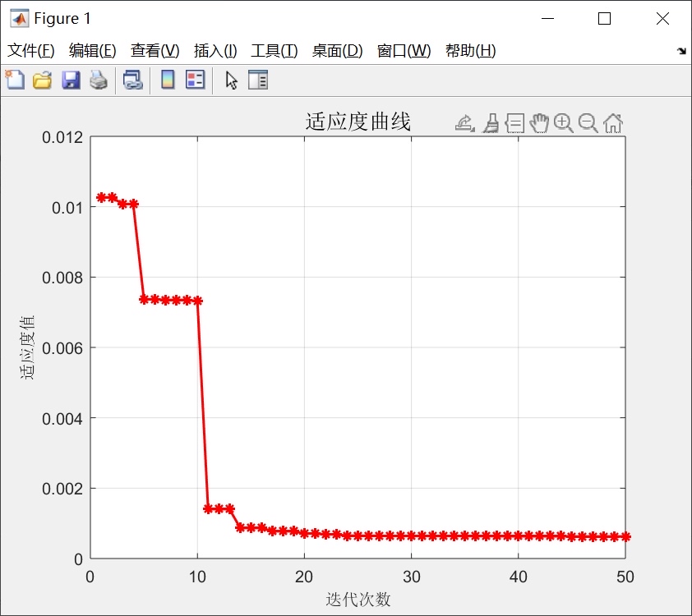Activate zoom in on axes
This screenshot has width=692, height=616.
pyautogui.click(x=564, y=123)
